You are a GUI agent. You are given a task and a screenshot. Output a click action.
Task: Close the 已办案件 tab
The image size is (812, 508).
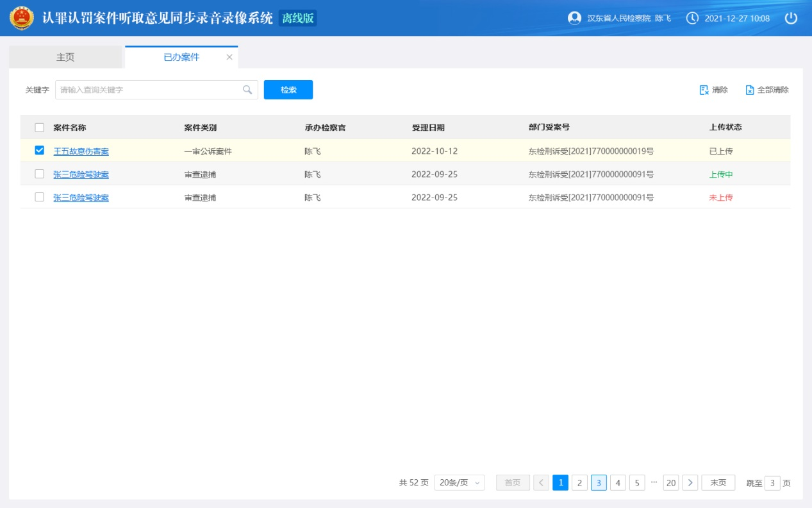coord(229,57)
